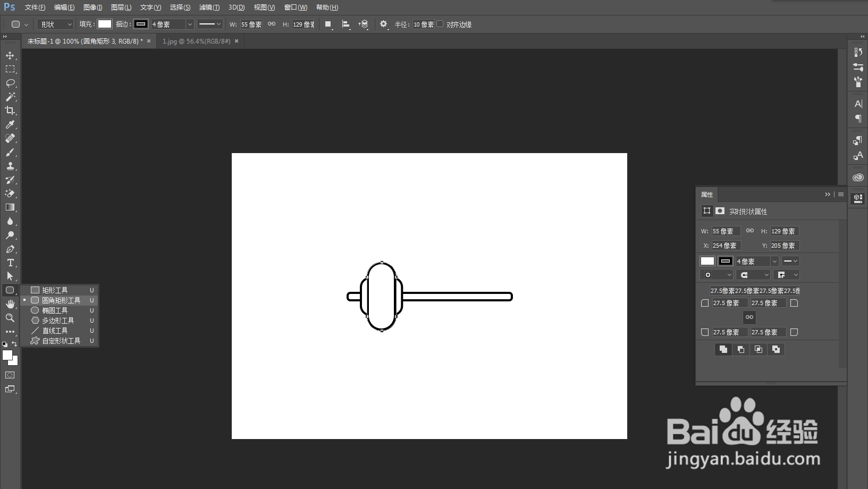
Task: Open stroke alignment dropdown in Properties
Action: (x=717, y=275)
